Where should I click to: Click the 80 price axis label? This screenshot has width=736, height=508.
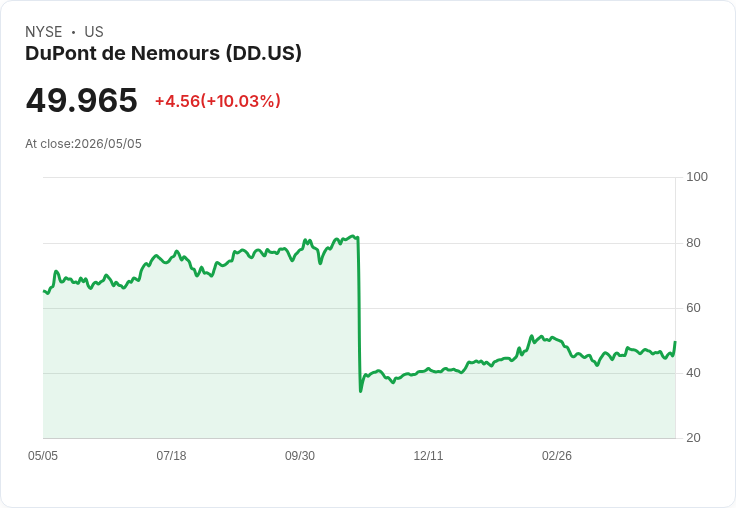(x=693, y=243)
